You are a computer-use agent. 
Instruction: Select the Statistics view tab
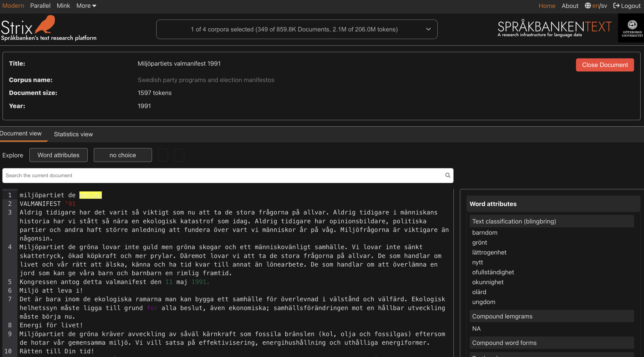73,134
